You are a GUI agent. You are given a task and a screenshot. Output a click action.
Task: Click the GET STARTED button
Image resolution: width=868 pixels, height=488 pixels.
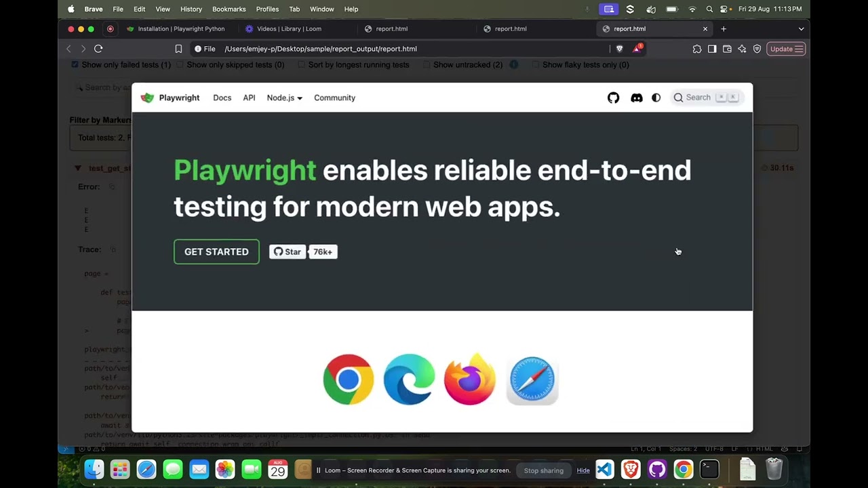pos(216,251)
